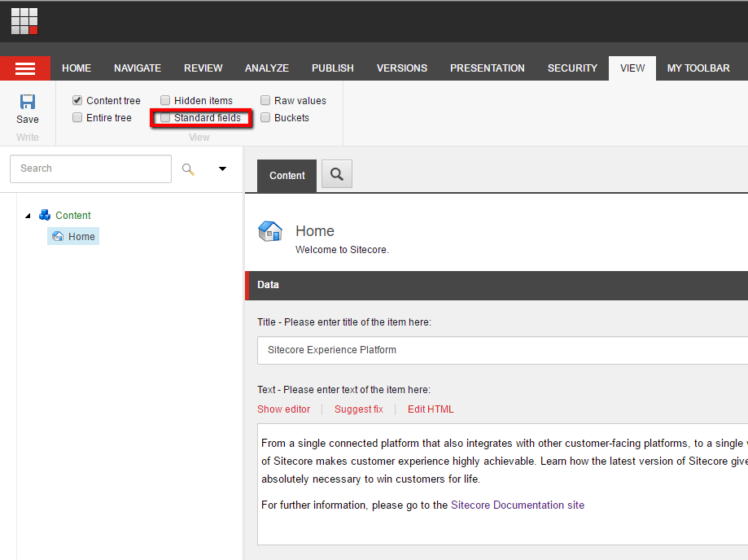Image resolution: width=748 pixels, height=560 pixels.
Task: Click the Save floppy disk icon
Action: coord(27,102)
